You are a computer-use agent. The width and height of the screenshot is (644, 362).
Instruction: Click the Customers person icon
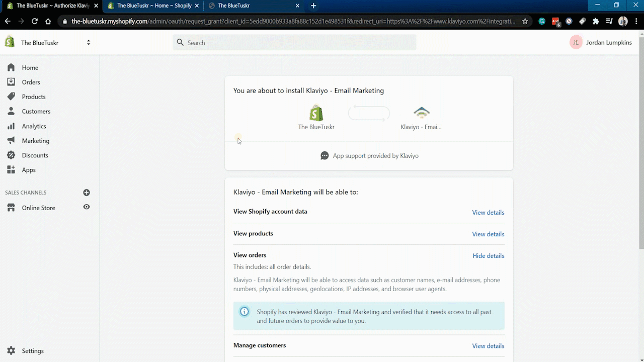pos(11,111)
